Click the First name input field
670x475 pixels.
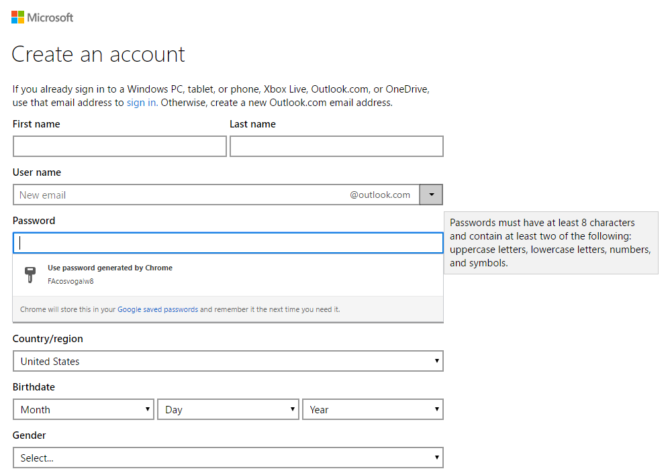tap(120, 146)
